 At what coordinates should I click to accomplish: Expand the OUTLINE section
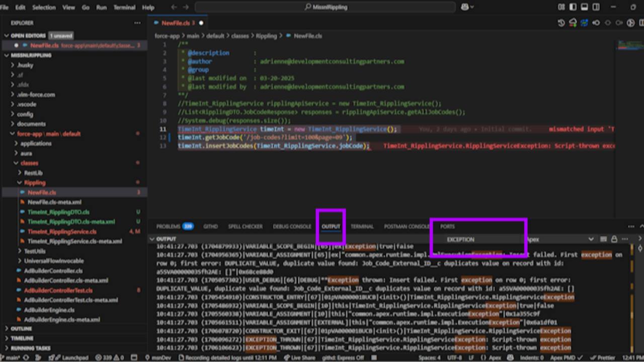pos(21,328)
